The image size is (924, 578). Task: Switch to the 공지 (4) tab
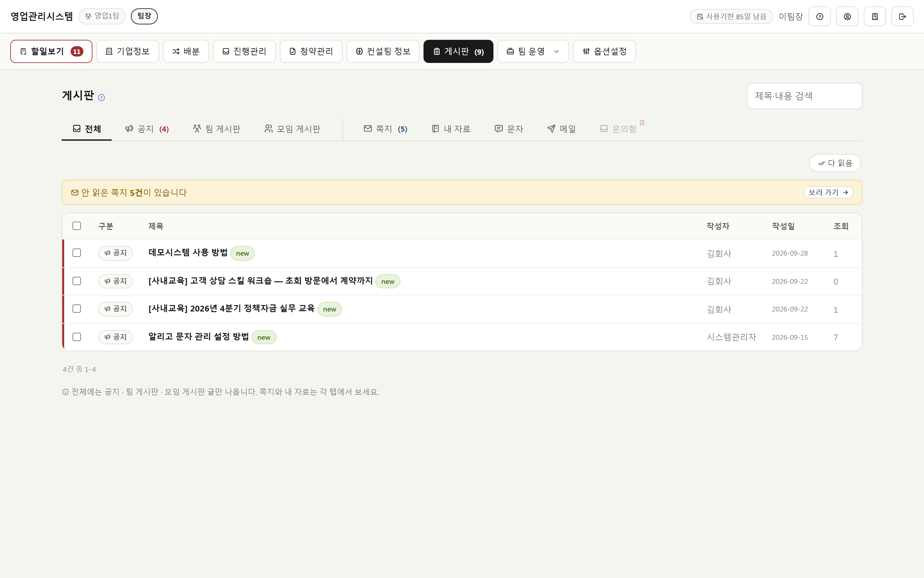pos(147,129)
